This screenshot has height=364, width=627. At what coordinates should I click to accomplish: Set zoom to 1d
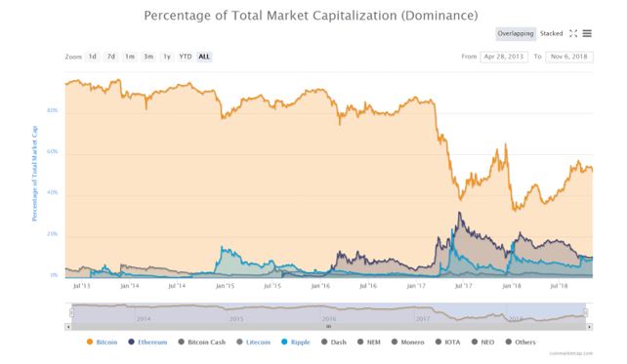point(93,57)
